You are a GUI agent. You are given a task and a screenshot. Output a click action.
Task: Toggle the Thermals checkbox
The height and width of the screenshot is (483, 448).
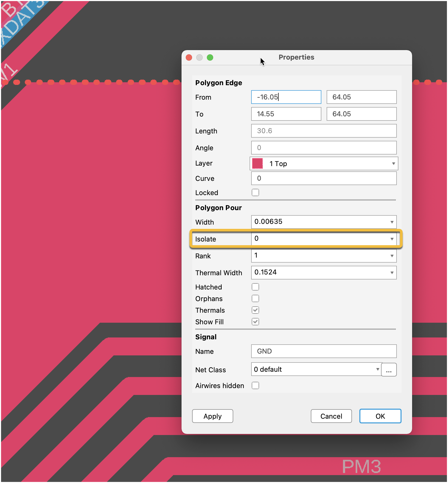coord(255,310)
